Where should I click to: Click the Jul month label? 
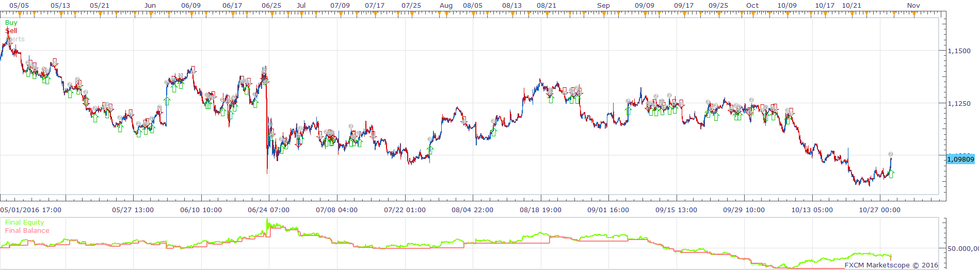tap(301, 6)
